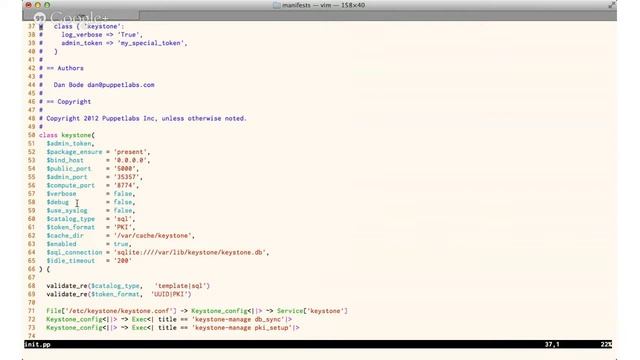Image resolution: width=640 pixels, height=360 pixels.
Task: Click the 'PKI' token format value on line 61
Action: pyautogui.click(x=123, y=227)
